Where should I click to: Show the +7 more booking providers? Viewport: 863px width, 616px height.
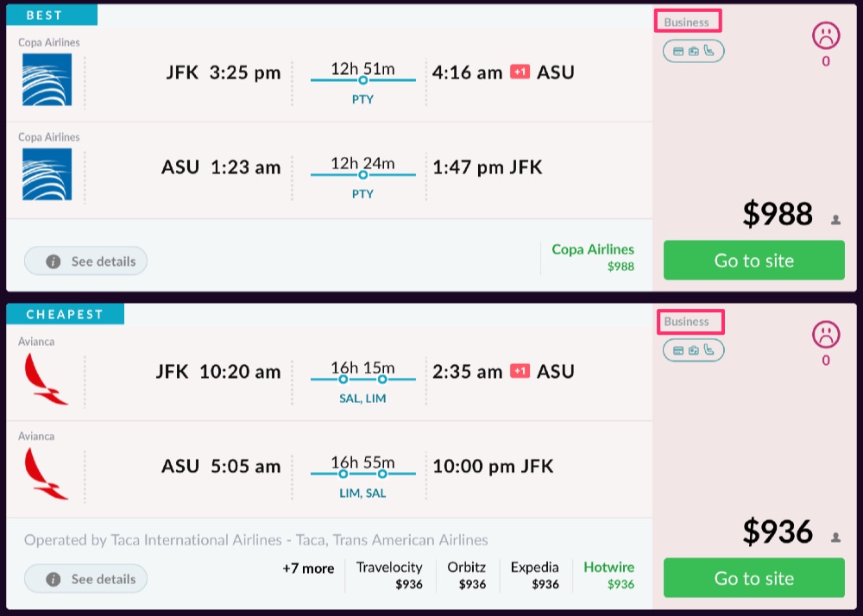point(308,569)
